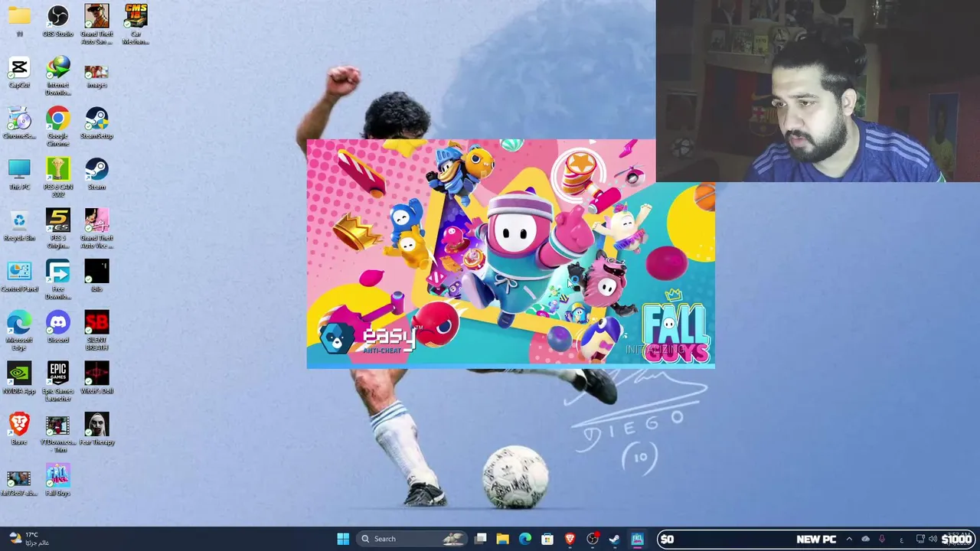Screen dimensions: 980x551
Task: Launch the PES 5 desktop shortcut
Action: coord(58,229)
